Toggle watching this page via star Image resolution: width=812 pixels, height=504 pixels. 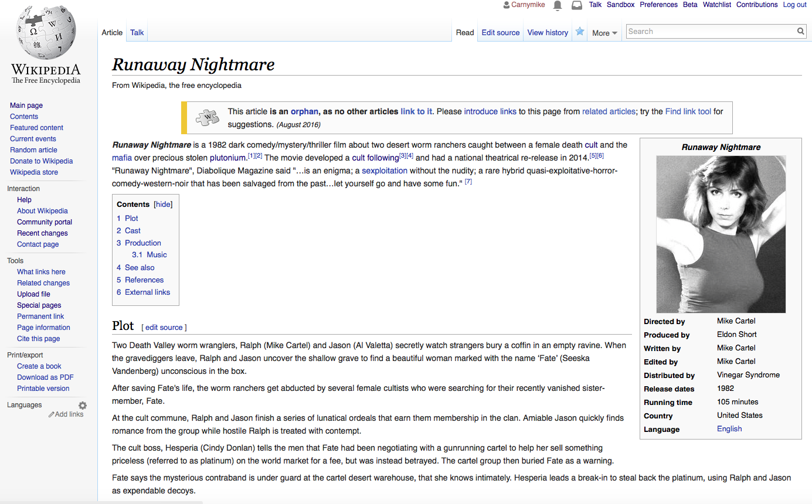579,32
